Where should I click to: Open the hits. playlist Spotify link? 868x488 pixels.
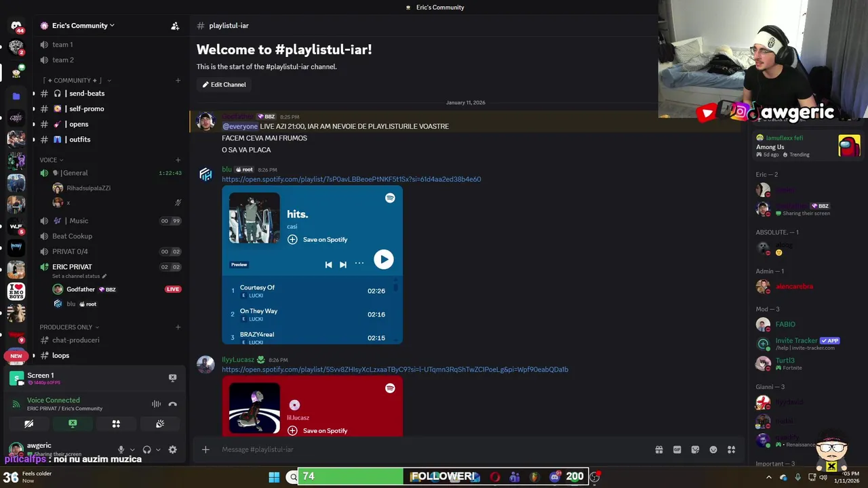click(351, 180)
